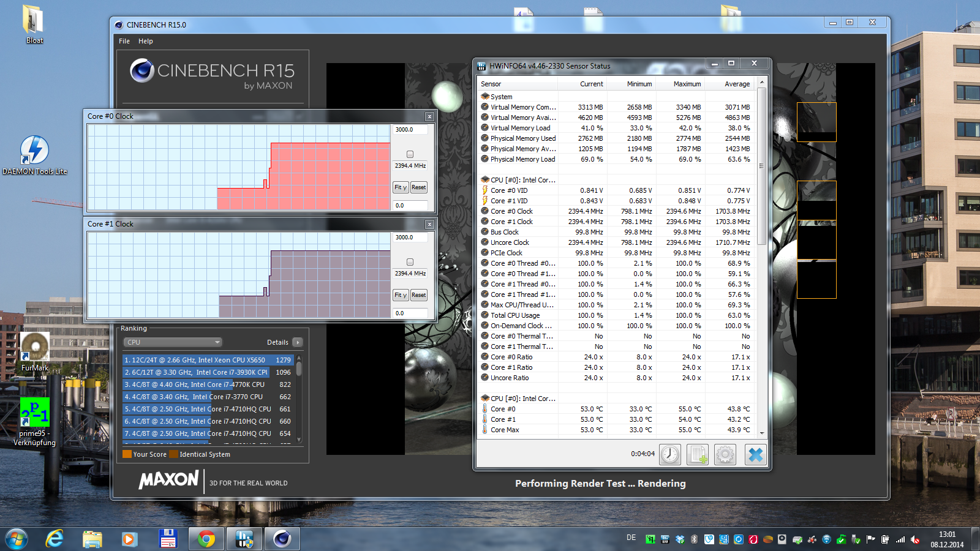The image size is (980, 551).
Task: Click Fit y in Core #0 Clock graph
Action: (401, 187)
